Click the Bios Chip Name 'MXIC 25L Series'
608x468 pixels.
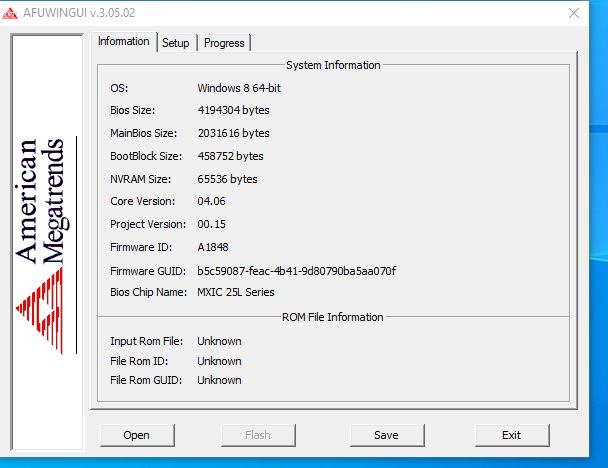(x=236, y=292)
